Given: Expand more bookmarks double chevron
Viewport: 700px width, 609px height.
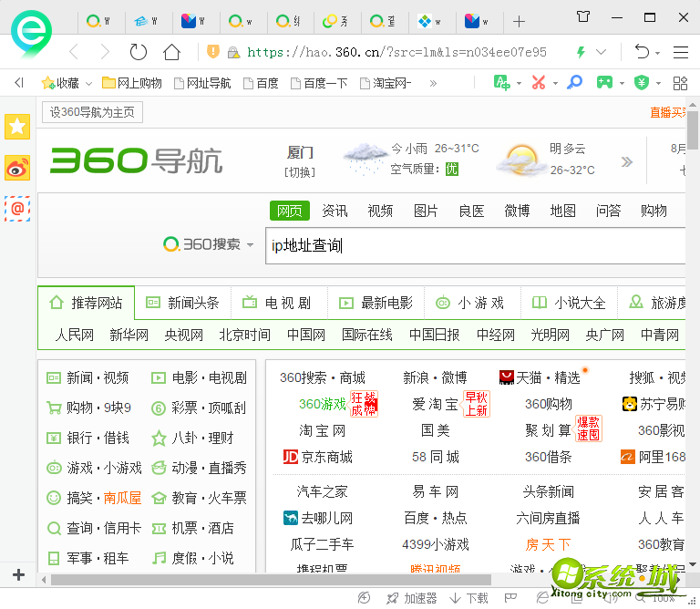Looking at the screenshot, I should 433,84.
